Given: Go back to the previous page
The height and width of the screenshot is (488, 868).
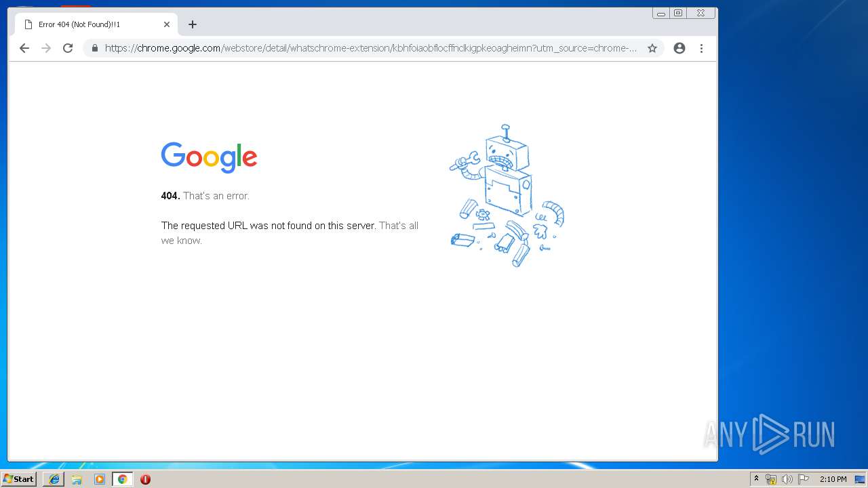Looking at the screenshot, I should click(x=24, y=48).
